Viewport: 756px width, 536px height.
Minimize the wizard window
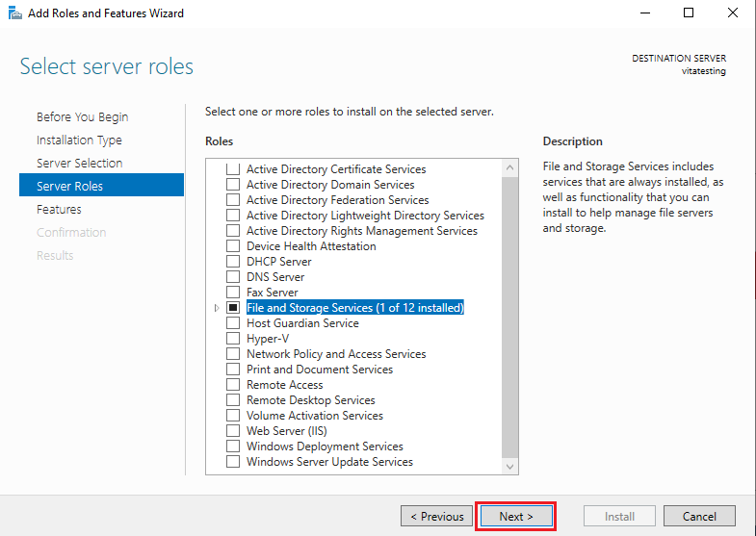coord(644,13)
